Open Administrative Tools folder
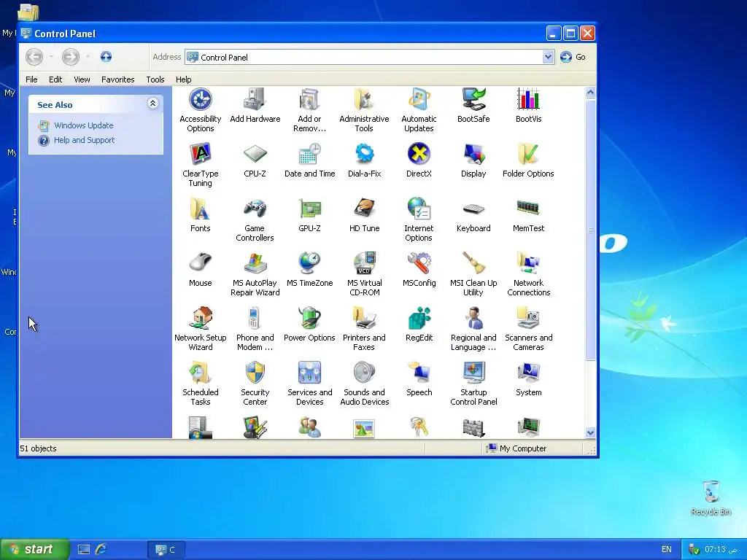Image resolution: width=747 pixels, height=560 pixels. coord(364,111)
